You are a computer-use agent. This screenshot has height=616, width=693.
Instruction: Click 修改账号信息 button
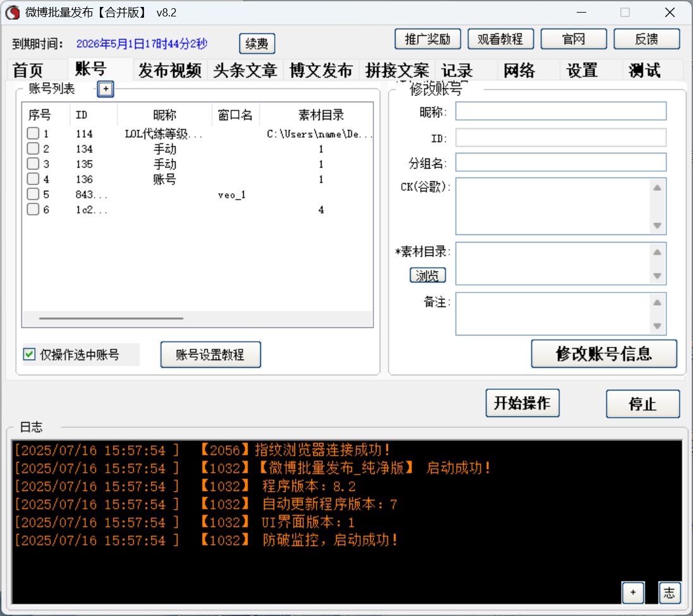coord(604,354)
